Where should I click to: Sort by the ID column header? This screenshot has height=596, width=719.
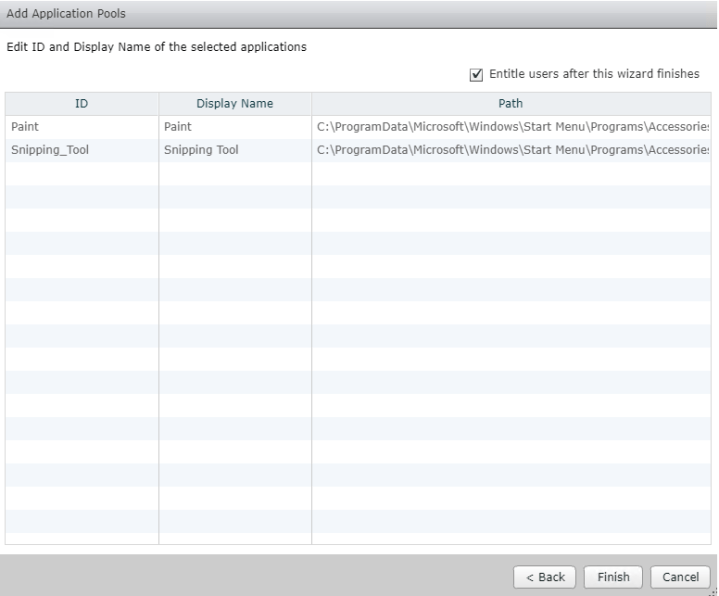(x=81, y=102)
